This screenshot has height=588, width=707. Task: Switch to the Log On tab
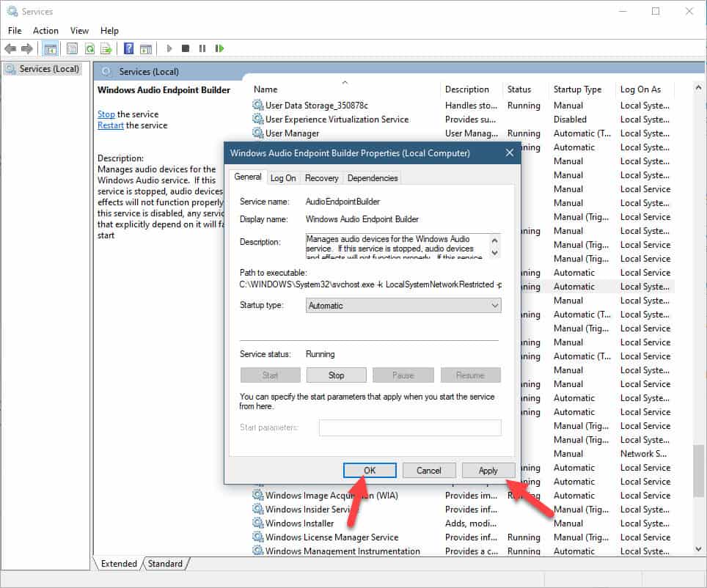282,178
